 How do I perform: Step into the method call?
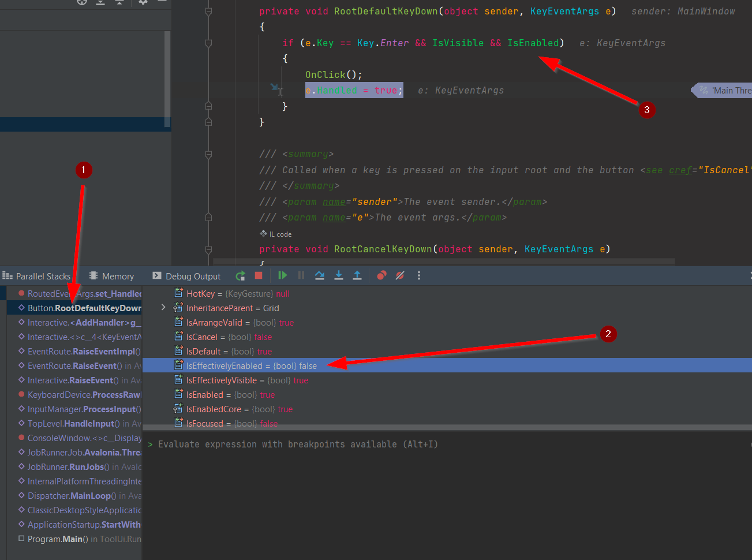339,275
